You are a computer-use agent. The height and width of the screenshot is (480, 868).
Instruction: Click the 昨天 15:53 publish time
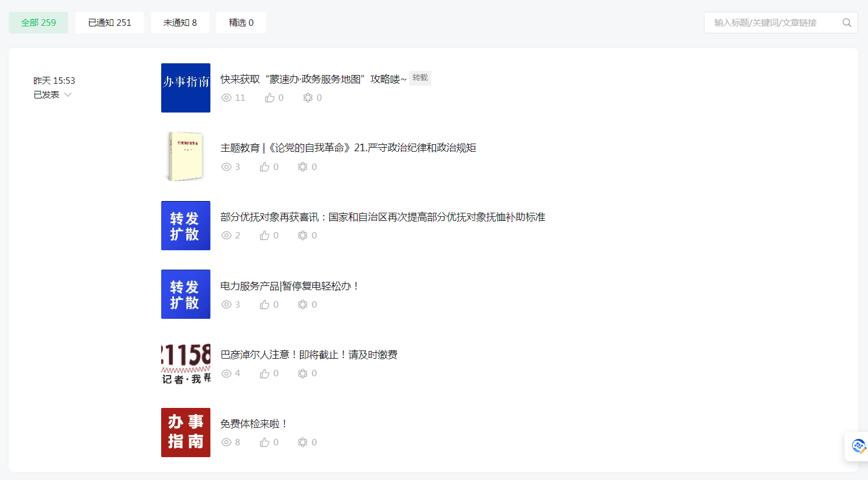54,81
